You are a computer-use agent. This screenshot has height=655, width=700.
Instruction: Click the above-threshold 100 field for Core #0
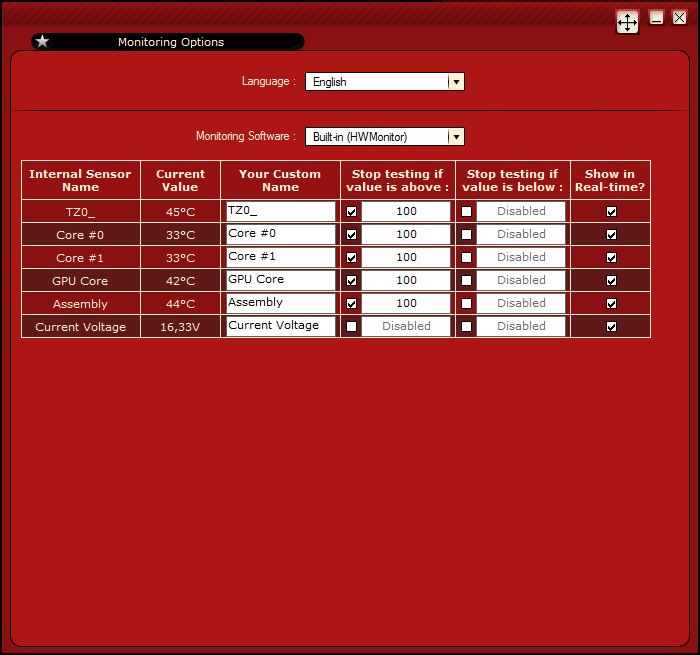[406, 234]
